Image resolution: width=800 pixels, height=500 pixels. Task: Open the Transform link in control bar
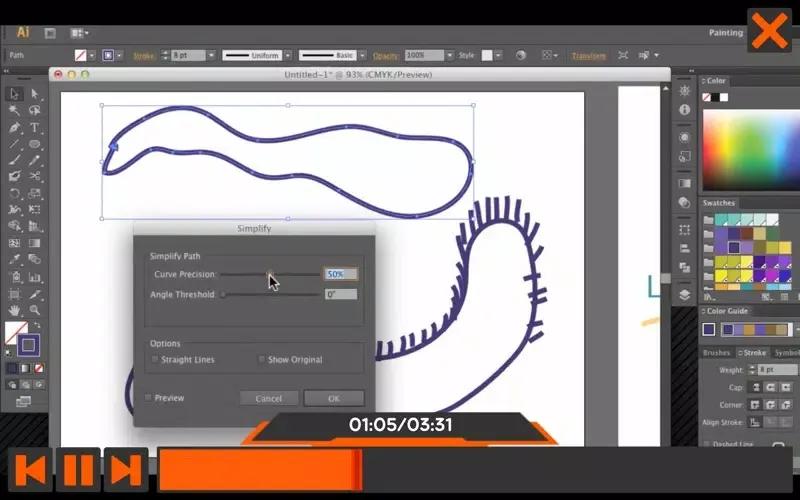pos(589,56)
